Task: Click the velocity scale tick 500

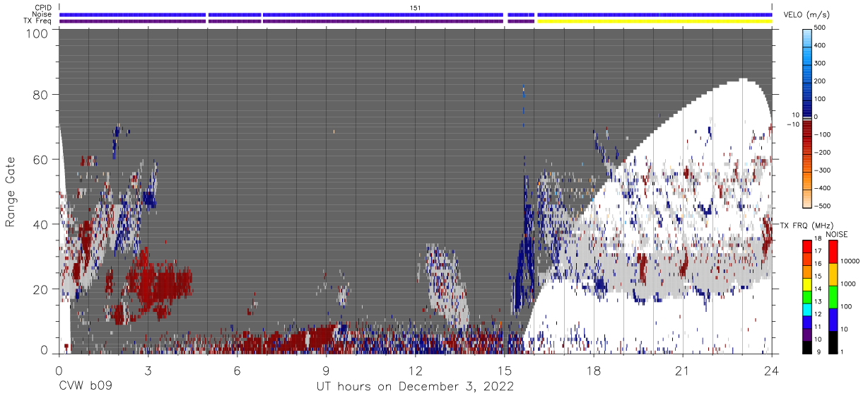Action: click(821, 28)
